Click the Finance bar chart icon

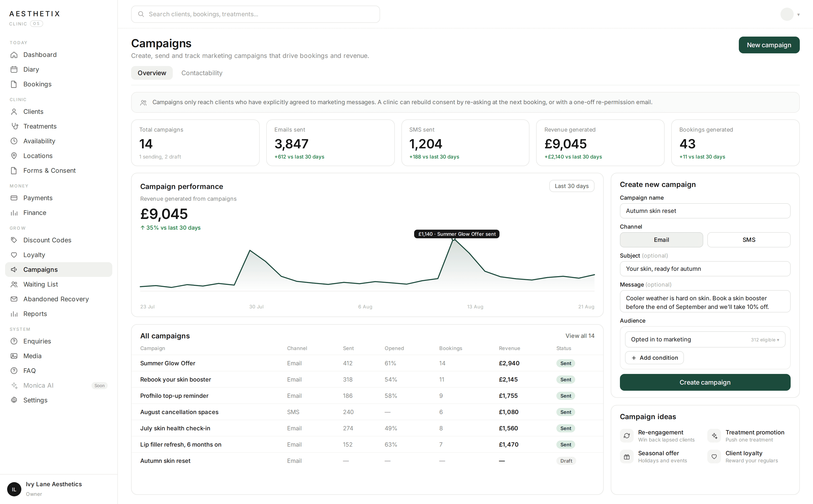click(14, 213)
